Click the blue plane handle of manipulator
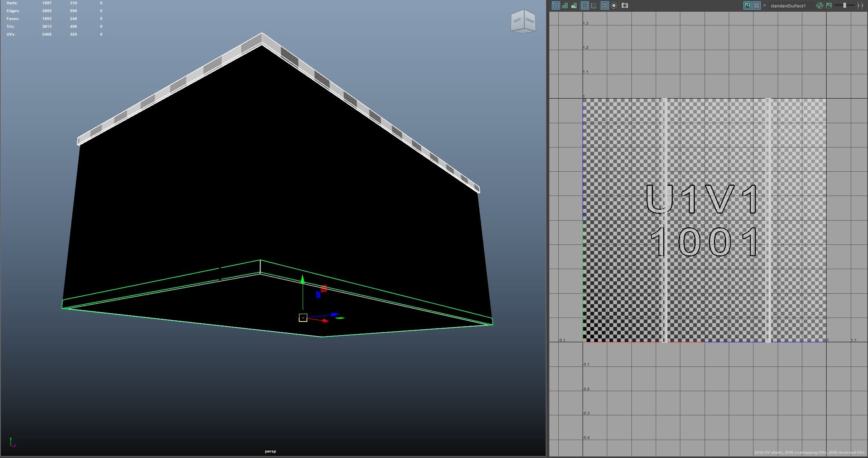This screenshot has width=868, height=458. [318, 295]
